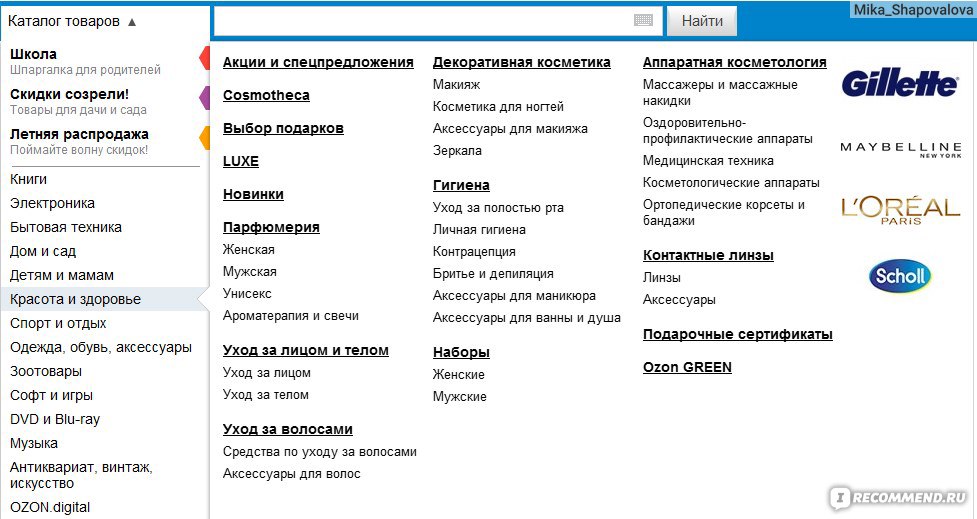The width and height of the screenshot is (977, 519).
Task: Open Антиквариат, винтаж, искусство category
Action: (81, 475)
